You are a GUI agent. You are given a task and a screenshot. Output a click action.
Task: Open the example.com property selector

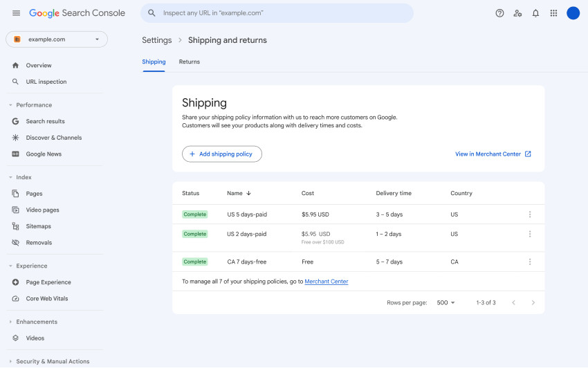[57, 39]
